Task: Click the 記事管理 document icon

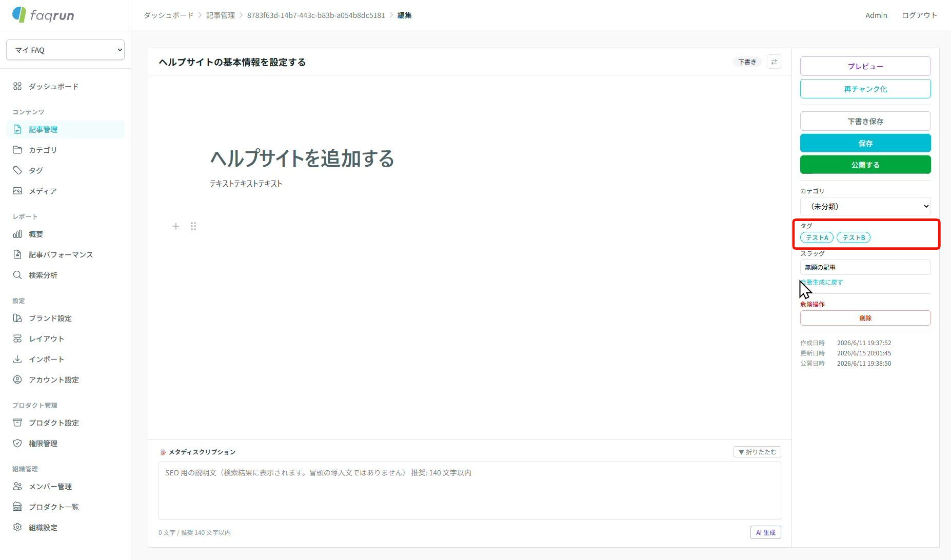Action: (17, 129)
